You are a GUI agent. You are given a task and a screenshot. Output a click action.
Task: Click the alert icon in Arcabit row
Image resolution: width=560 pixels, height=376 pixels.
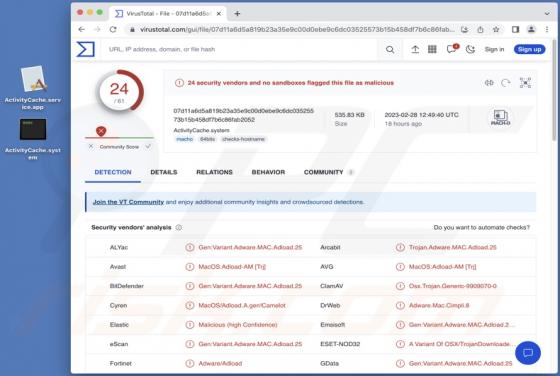400,247
